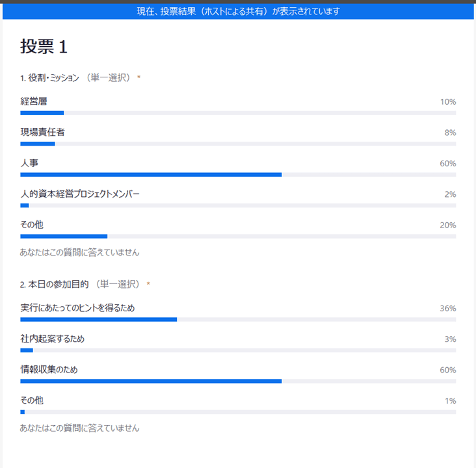Image resolution: width=476 pixels, height=468 pixels.
Task: Select the 人的資本経営プロジェクトメンバー option label
Action: point(80,194)
